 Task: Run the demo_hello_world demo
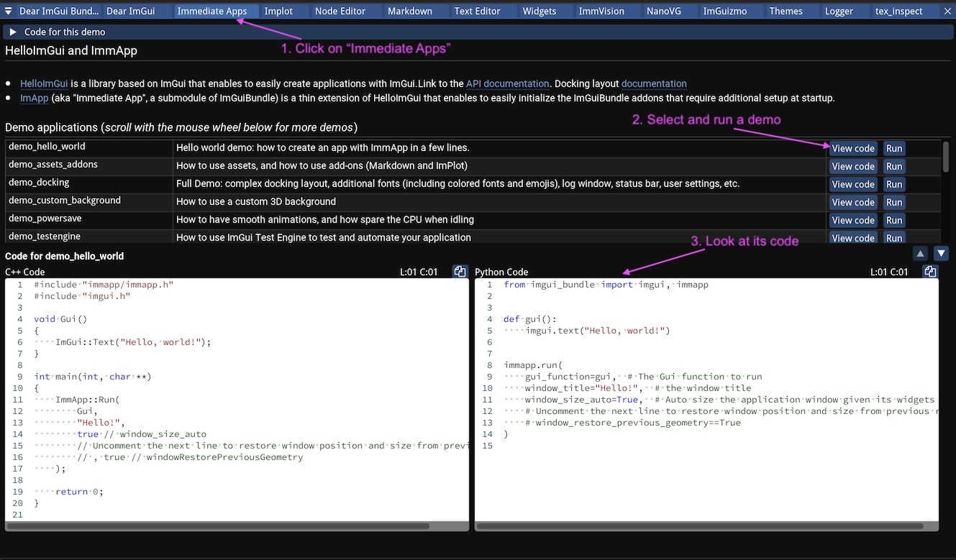893,148
